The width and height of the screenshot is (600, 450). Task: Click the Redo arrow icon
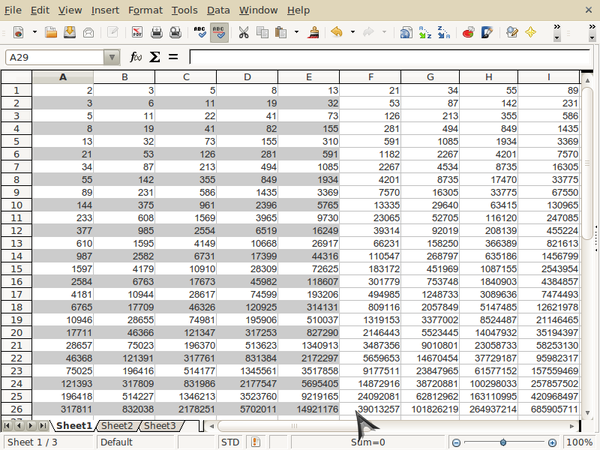click(x=368, y=33)
